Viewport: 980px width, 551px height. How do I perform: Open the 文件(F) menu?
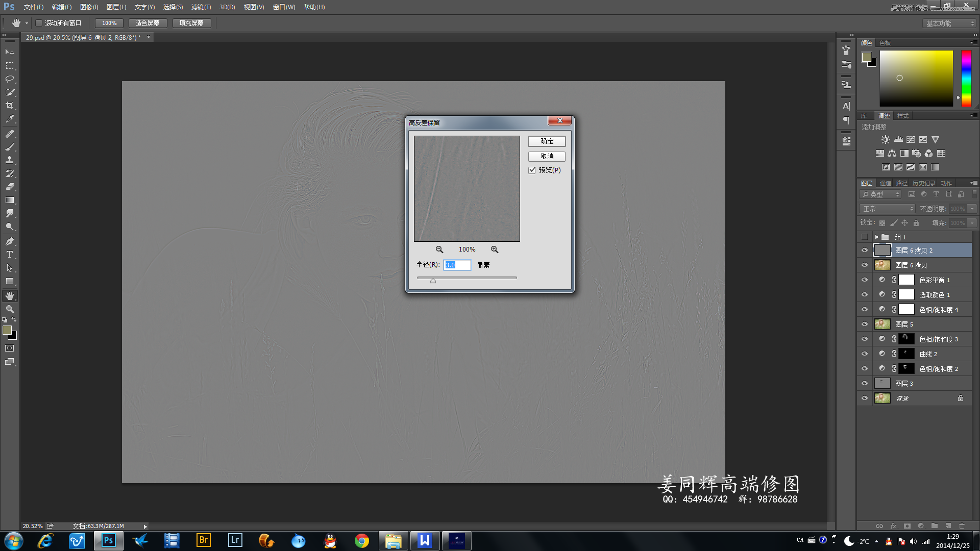pyautogui.click(x=34, y=7)
